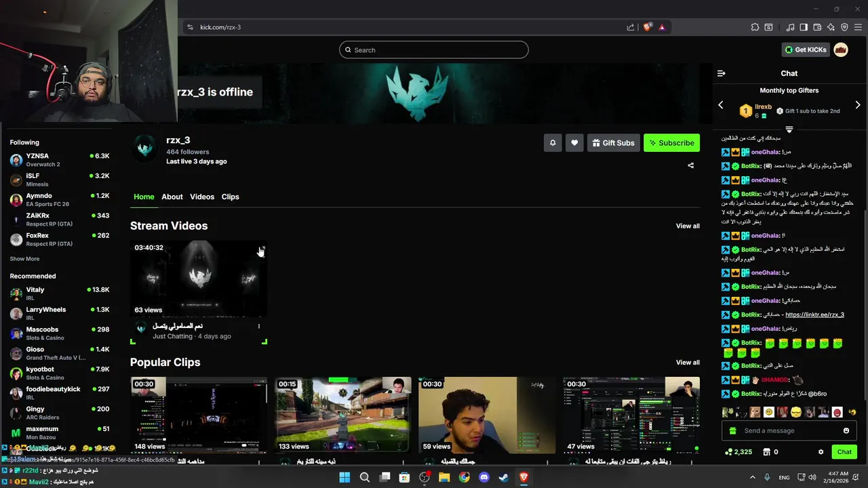Screen dimensions: 868x488
Task: Click the green gift icon in message box
Action: pyautogui.click(x=732, y=431)
